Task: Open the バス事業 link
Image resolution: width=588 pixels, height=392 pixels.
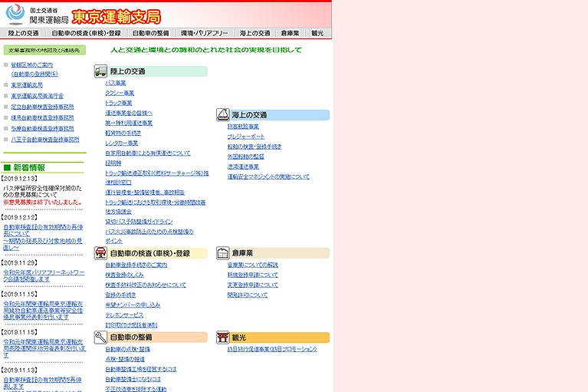Action: (116, 83)
